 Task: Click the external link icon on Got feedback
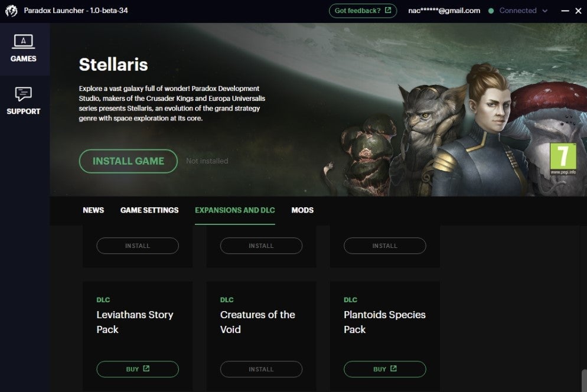(x=388, y=10)
